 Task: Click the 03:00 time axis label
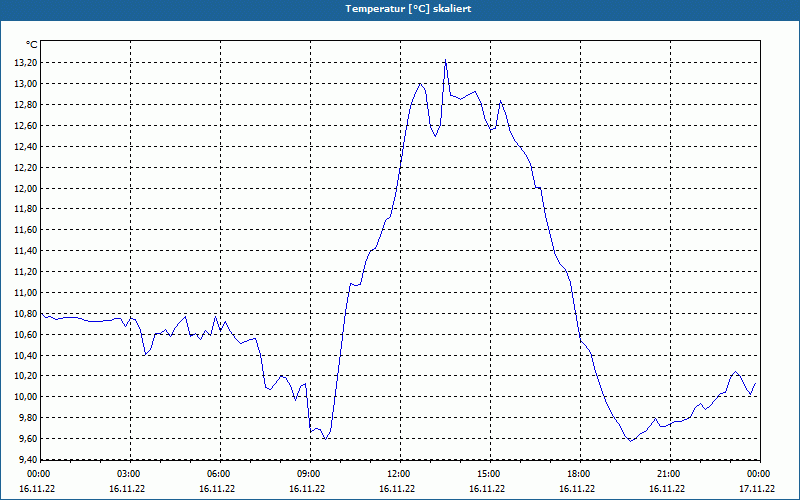point(130,474)
